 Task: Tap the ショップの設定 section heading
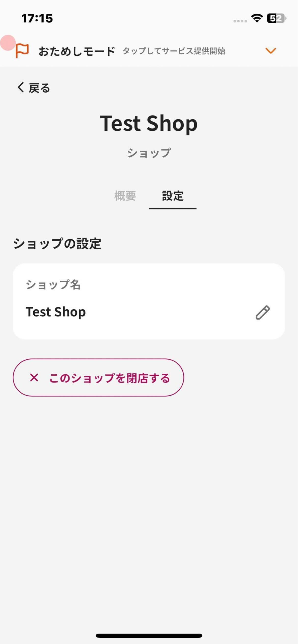pos(57,244)
